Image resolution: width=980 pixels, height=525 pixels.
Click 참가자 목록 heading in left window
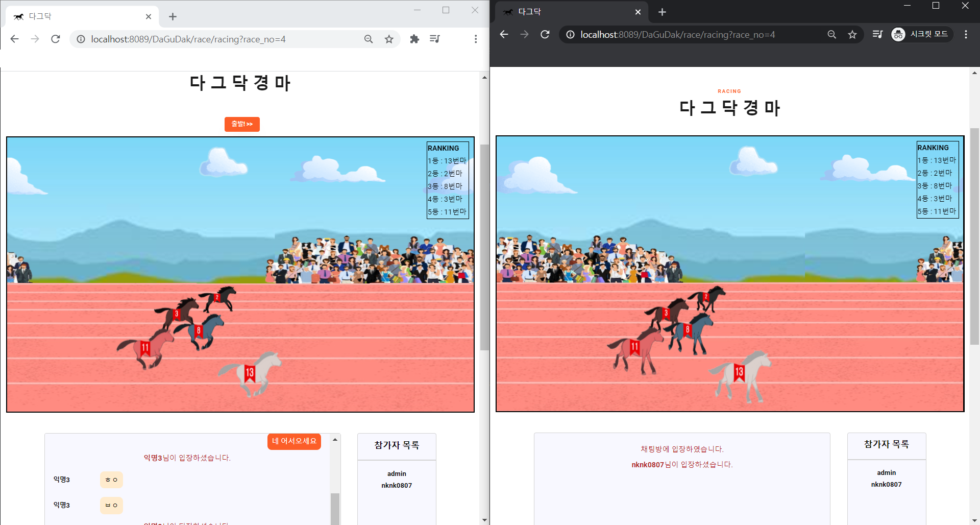pos(397,445)
